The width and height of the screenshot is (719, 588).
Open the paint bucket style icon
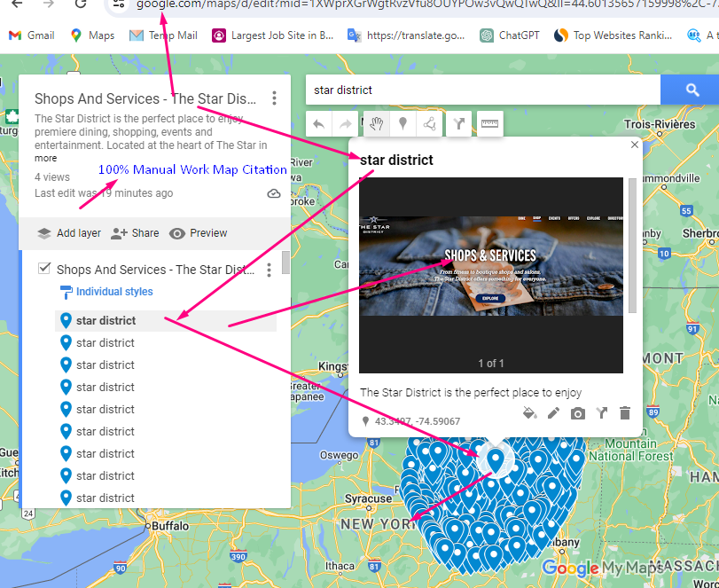coord(529,413)
